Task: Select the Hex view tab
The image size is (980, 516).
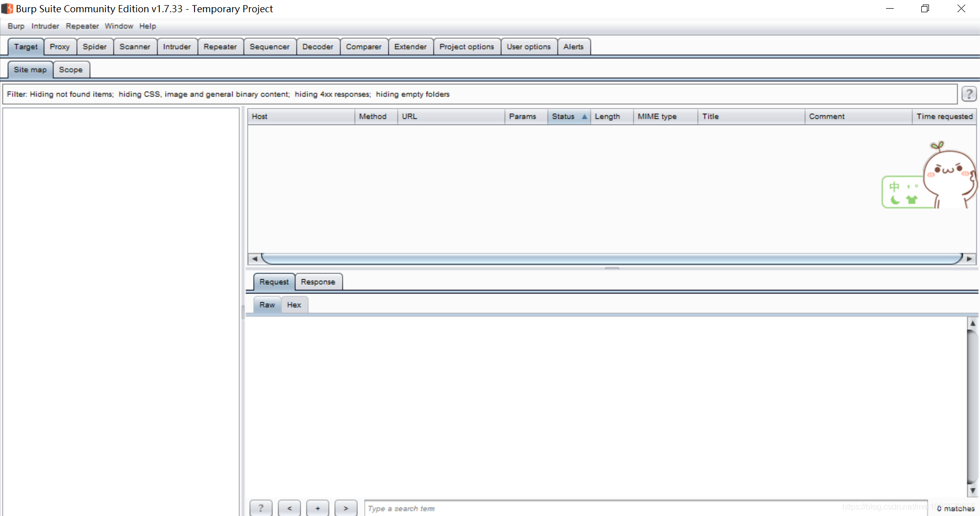Action: [x=294, y=305]
